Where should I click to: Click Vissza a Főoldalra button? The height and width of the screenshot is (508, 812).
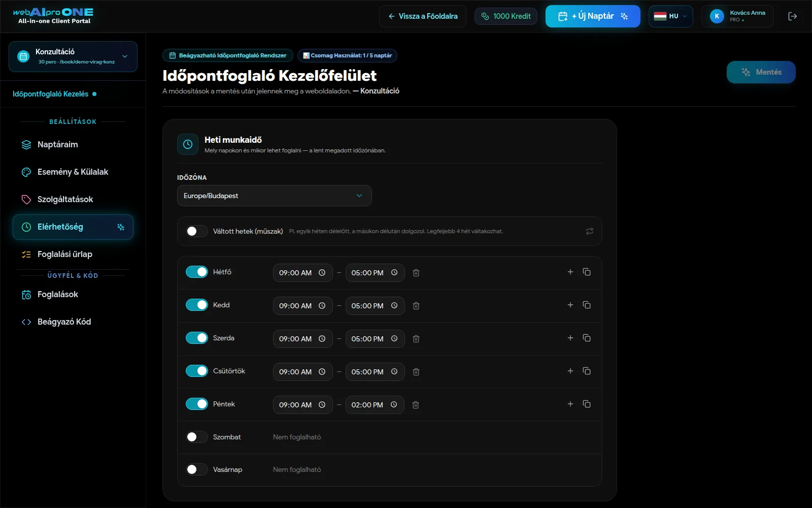[x=422, y=16]
